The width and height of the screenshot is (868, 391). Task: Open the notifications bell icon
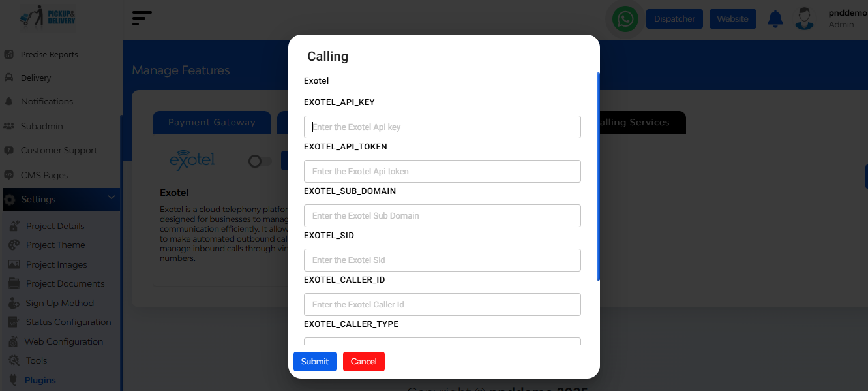(775, 19)
